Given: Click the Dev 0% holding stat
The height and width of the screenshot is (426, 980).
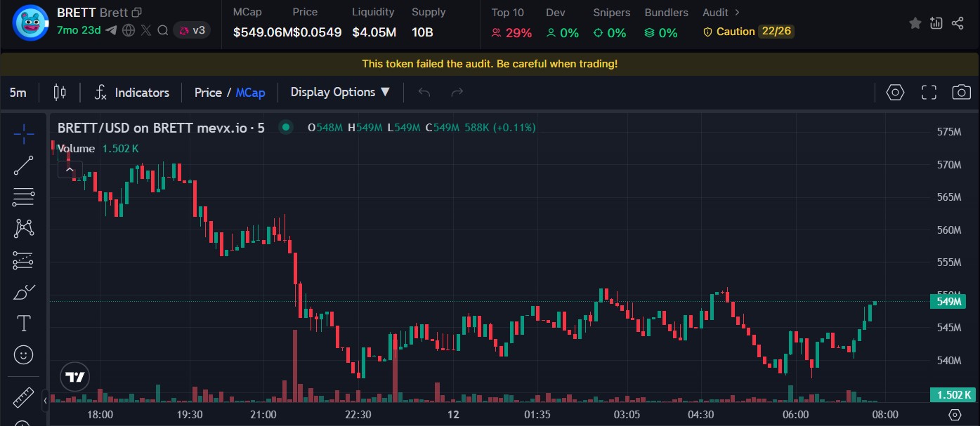Looking at the screenshot, I should click(562, 32).
